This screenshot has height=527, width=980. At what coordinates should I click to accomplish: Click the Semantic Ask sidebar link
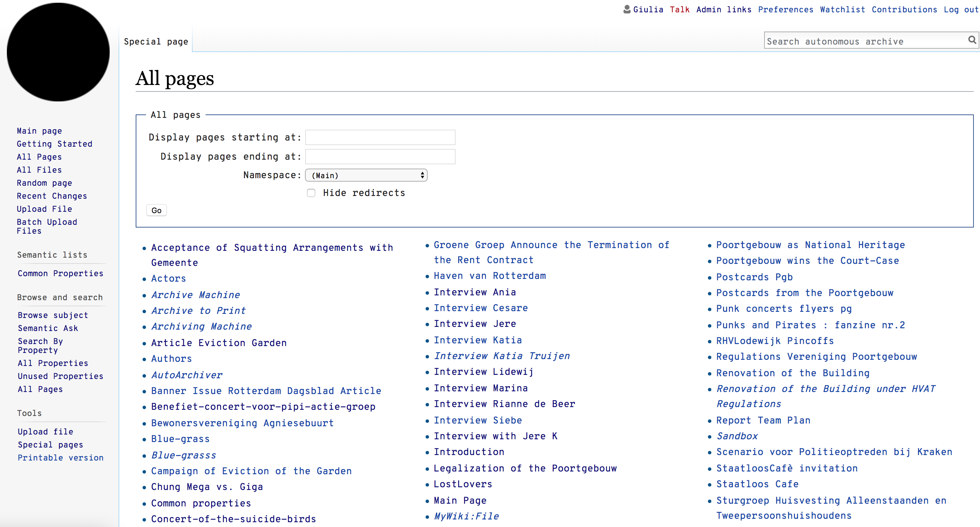pos(48,328)
